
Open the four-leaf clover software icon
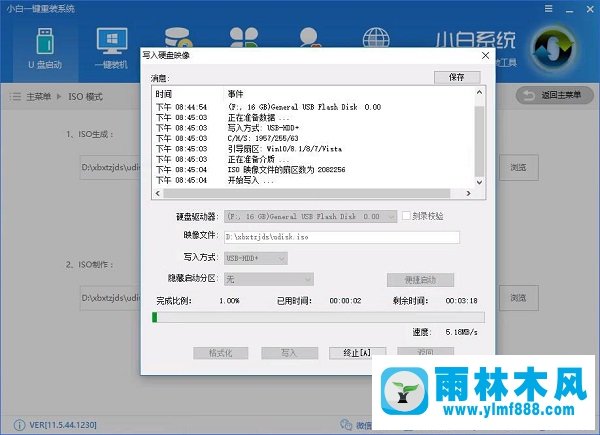click(244, 38)
